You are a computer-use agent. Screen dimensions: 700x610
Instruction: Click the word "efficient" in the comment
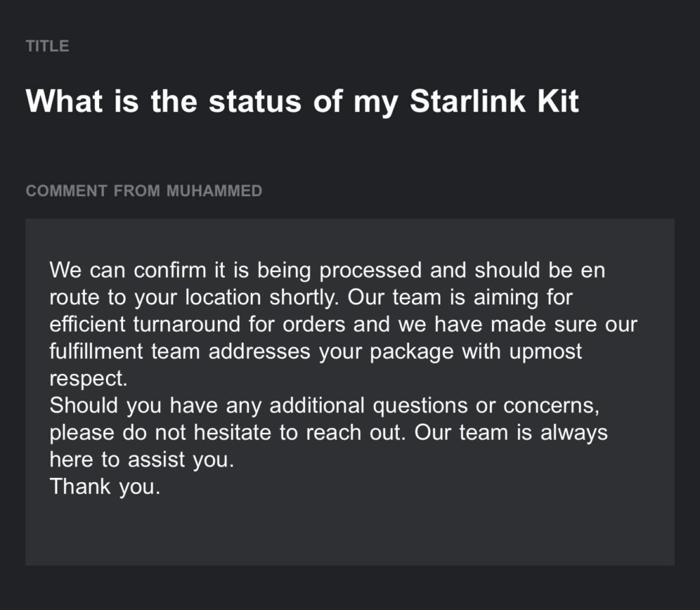click(87, 324)
